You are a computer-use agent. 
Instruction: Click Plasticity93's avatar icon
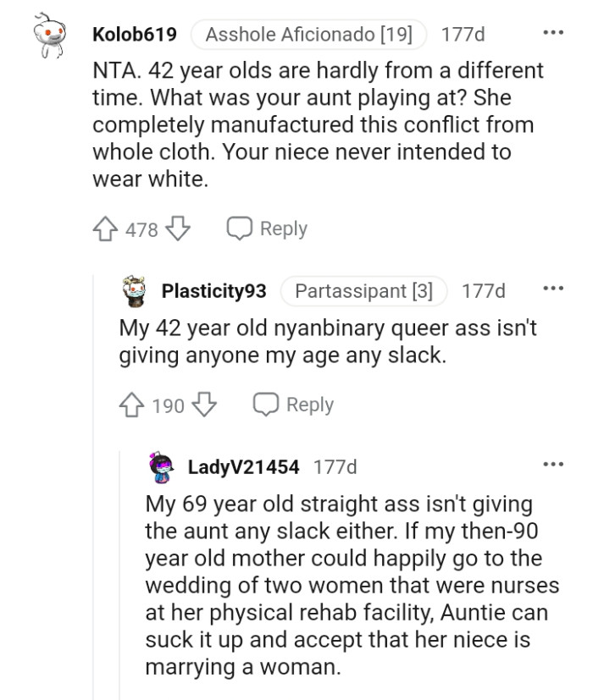pyautogui.click(x=130, y=290)
